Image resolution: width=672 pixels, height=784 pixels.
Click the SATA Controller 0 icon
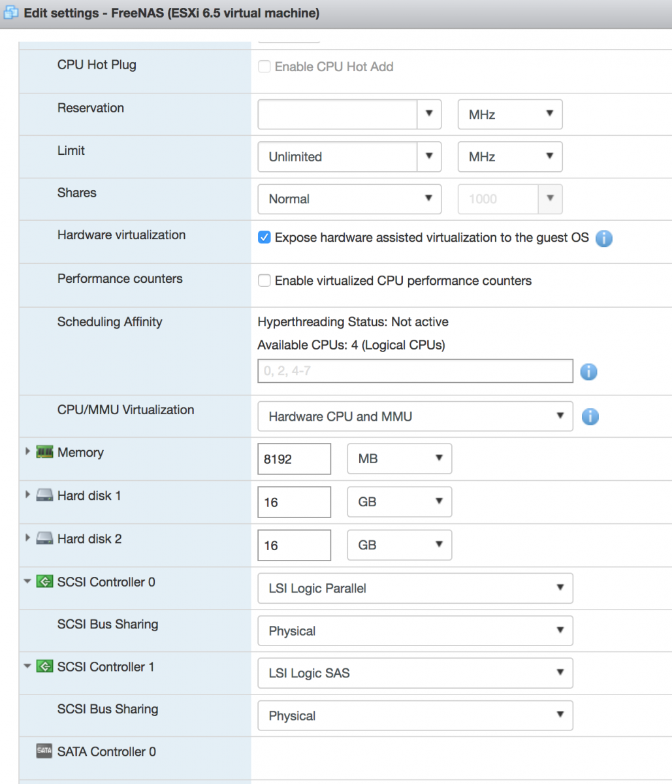tap(44, 751)
